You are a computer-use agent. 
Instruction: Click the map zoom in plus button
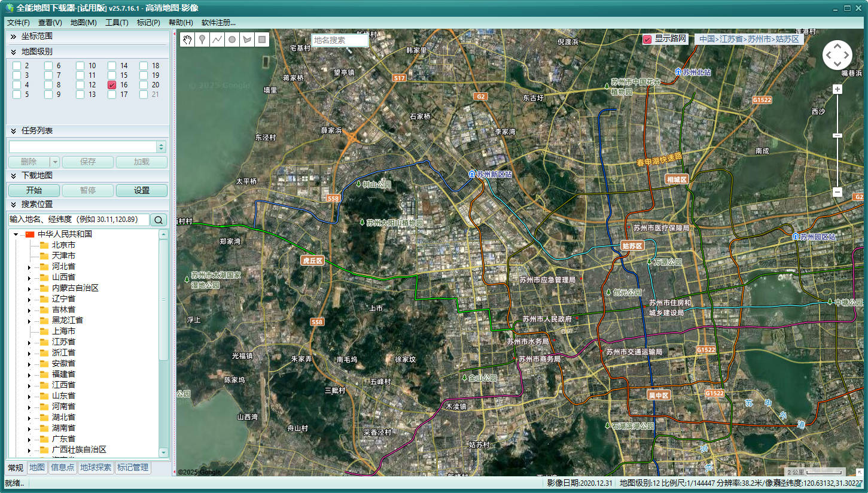[837, 89]
